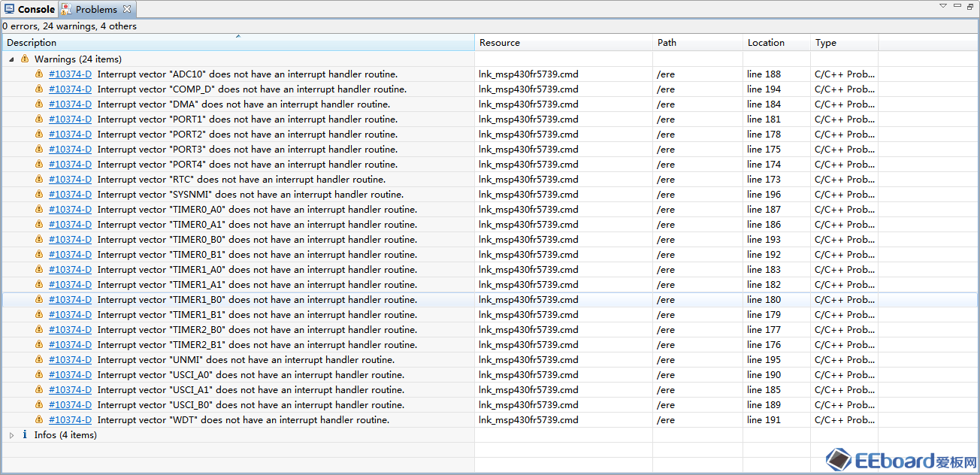
Task: Select the "TIMER0_A0" interrupt vector warning text
Action: (x=257, y=209)
